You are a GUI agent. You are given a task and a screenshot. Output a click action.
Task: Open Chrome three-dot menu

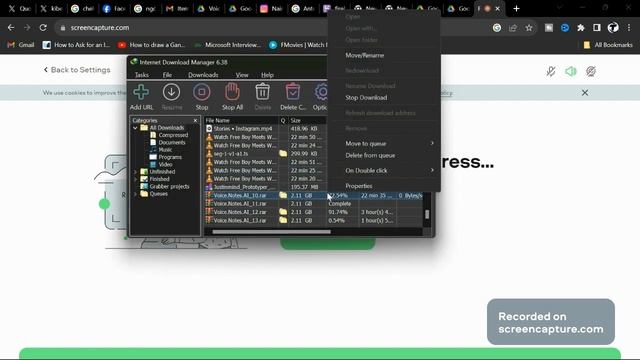[629, 28]
